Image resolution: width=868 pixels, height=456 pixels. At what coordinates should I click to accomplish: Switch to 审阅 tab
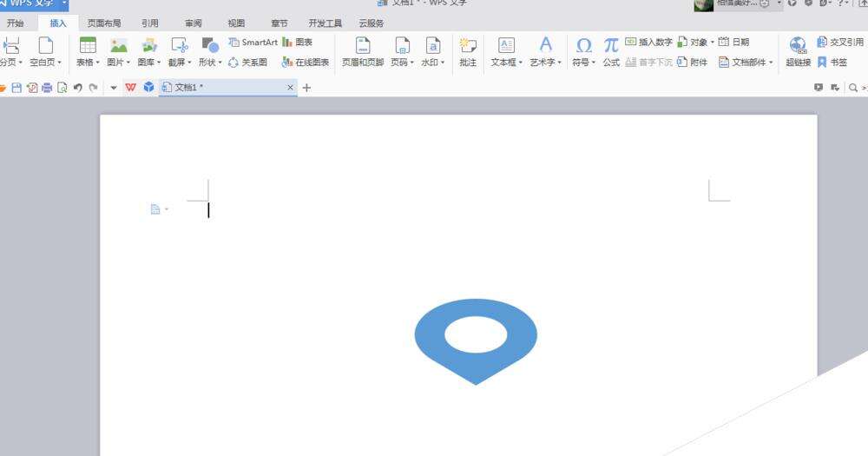194,23
